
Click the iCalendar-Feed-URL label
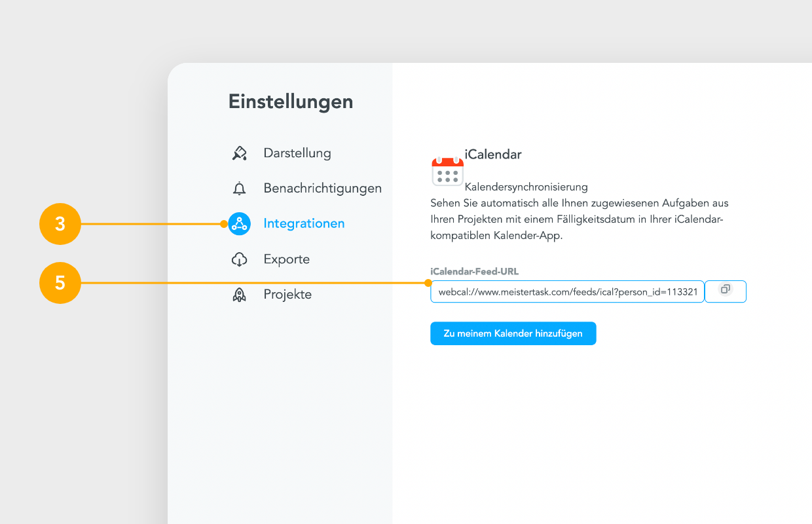click(x=475, y=271)
